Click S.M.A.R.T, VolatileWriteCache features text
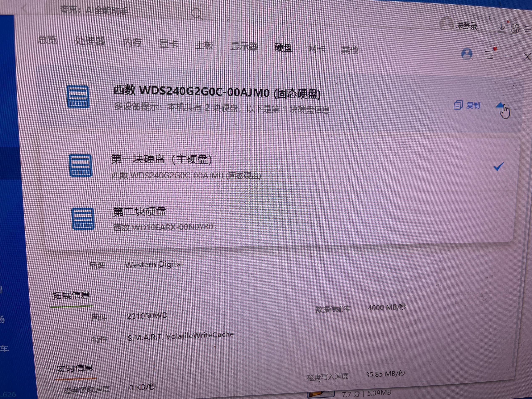Viewport: 532px width, 399px height. (181, 336)
